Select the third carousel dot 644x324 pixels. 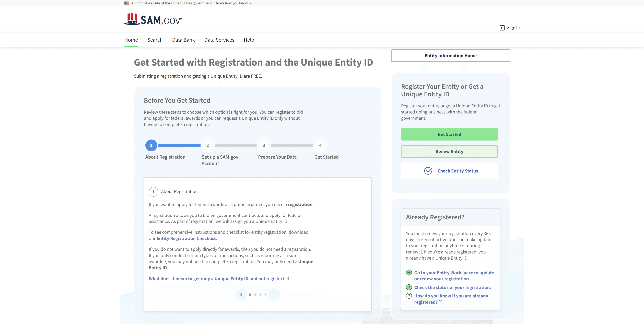pos(260,295)
